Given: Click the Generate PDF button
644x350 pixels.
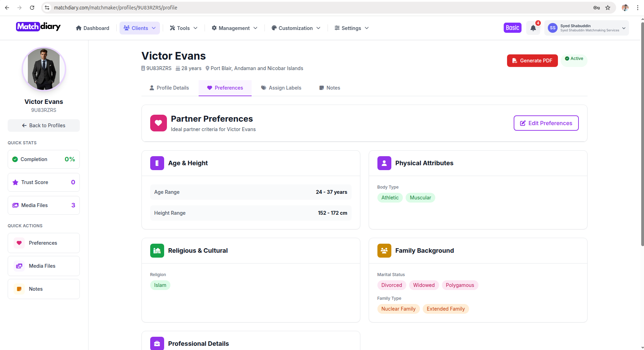Looking at the screenshot, I should pyautogui.click(x=532, y=61).
